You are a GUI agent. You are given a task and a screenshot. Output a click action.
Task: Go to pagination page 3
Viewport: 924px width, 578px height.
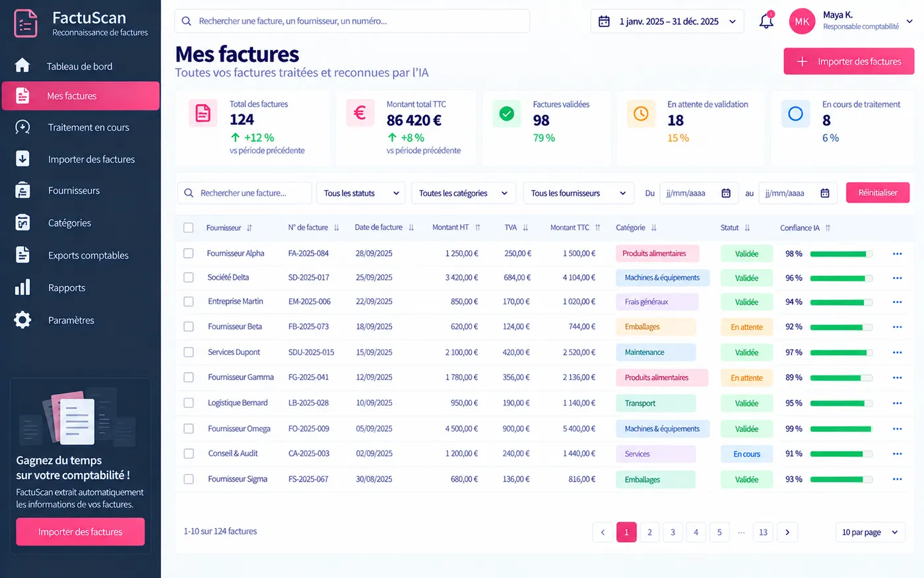[x=673, y=532]
